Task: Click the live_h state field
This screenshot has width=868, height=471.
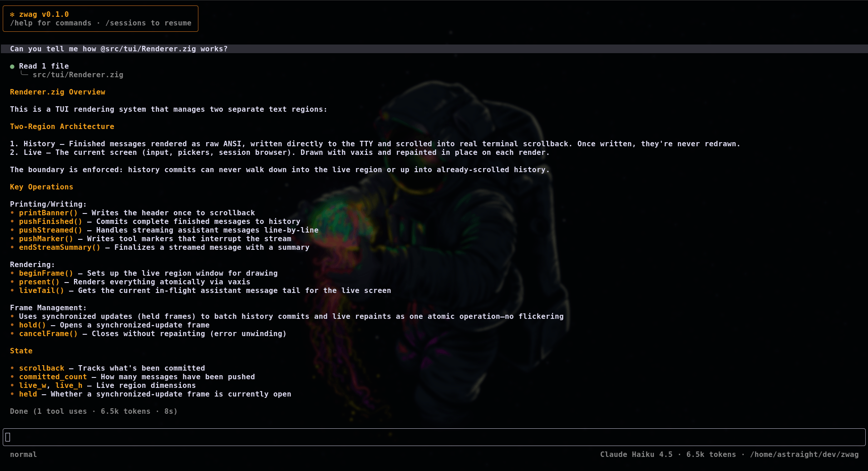Action: click(69, 386)
